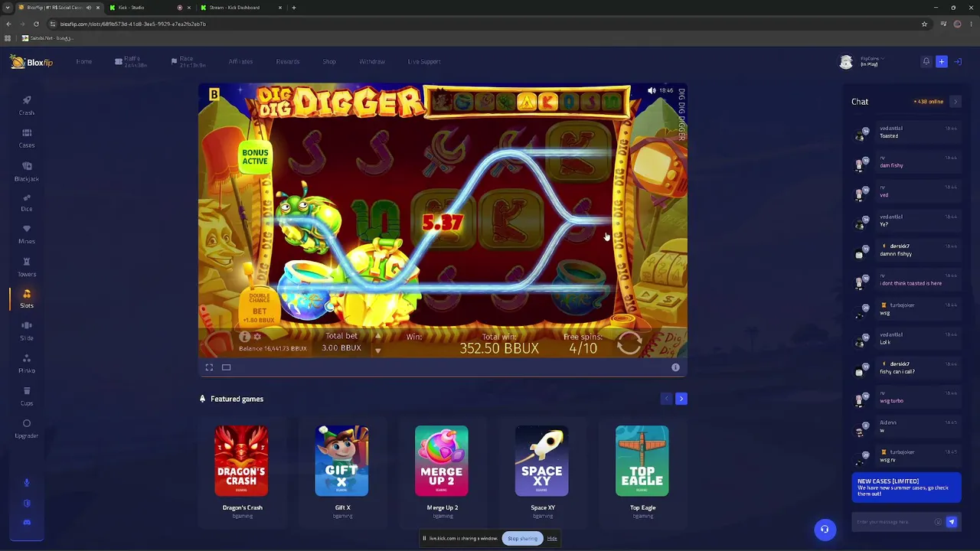
Task: Open the Raffle navigation item
Action: pos(130,61)
